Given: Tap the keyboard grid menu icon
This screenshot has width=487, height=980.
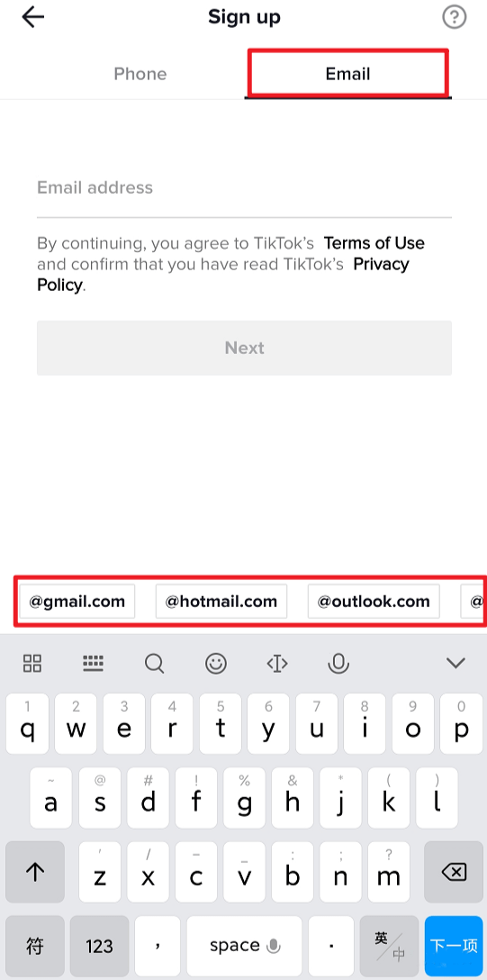Looking at the screenshot, I should click(32, 663).
